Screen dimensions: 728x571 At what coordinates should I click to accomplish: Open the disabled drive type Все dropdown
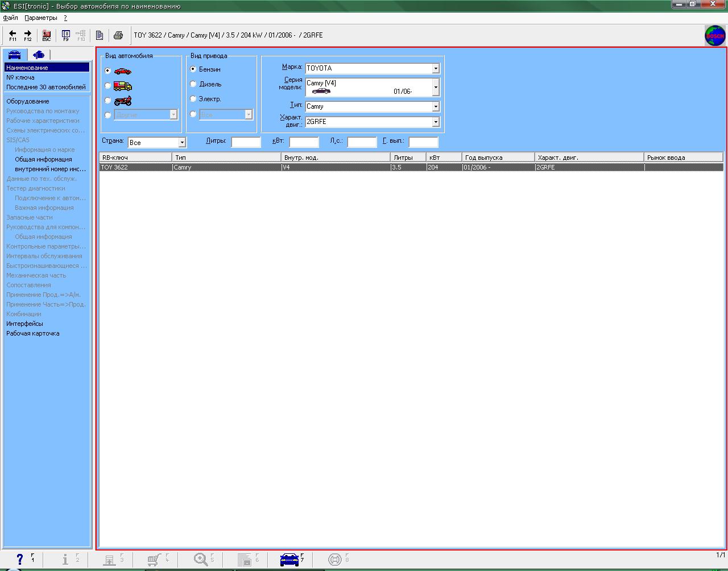click(x=249, y=114)
